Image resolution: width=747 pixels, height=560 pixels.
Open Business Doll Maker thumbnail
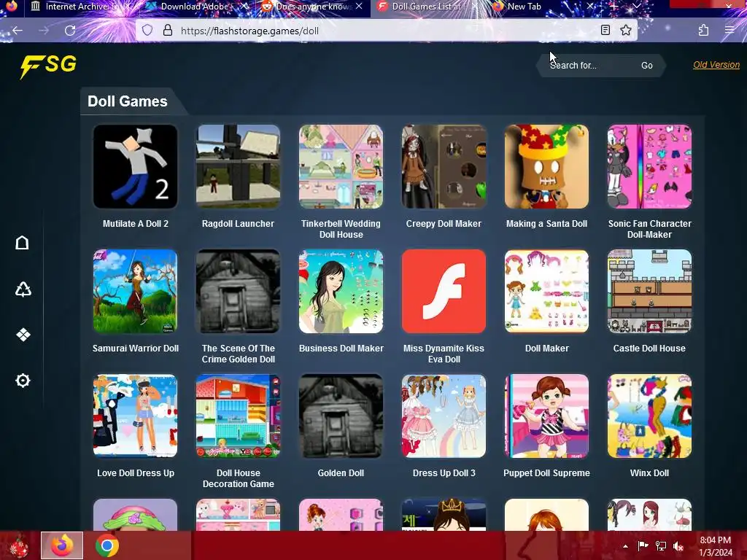click(x=341, y=292)
